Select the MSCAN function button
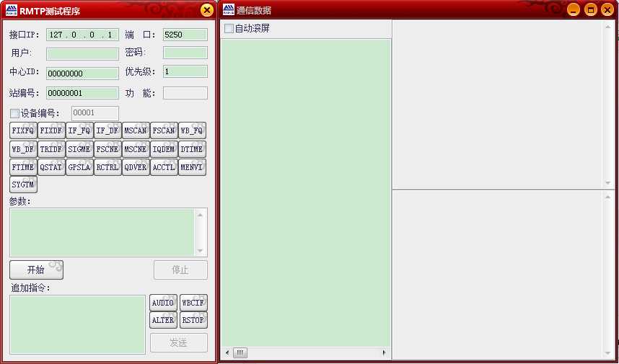619x364 pixels. coord(136,130)
